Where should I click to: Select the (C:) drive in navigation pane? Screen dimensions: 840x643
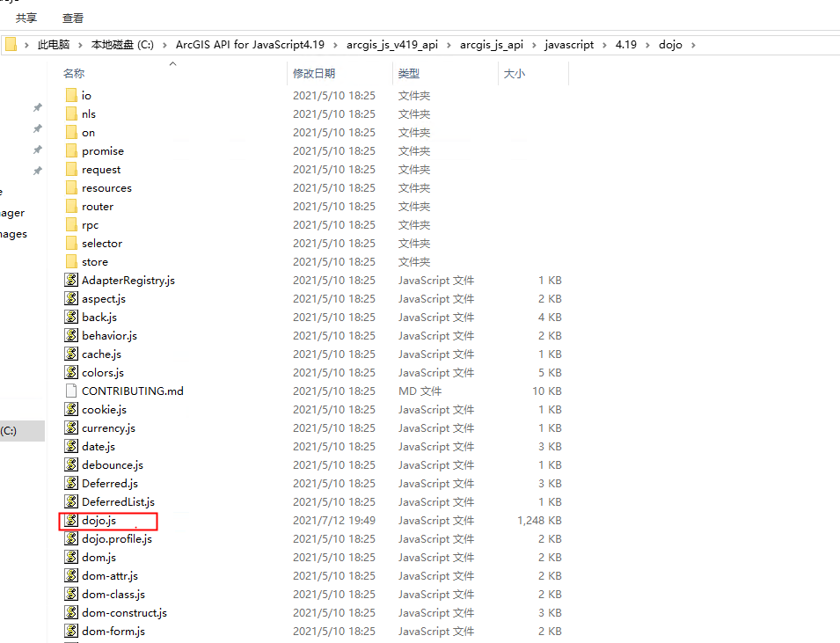point(22,431)
